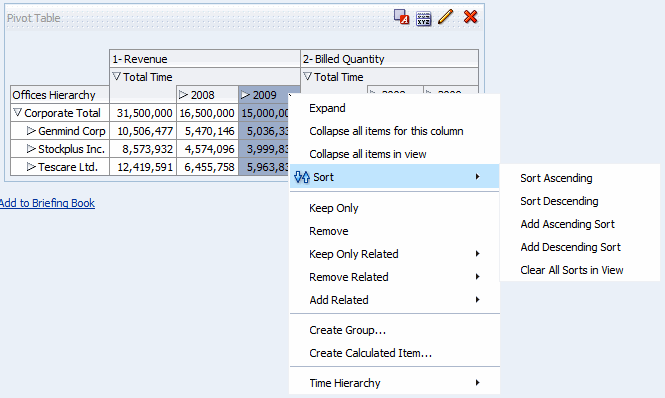Screen dimensions: 665x398
Task: Choose Add Ascending Sort in submenu
Action: 580,224
